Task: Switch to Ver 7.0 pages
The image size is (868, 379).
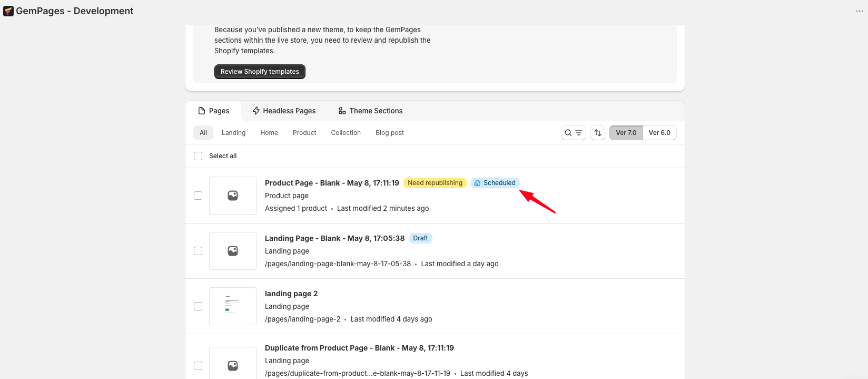Action: click(626, 133)
